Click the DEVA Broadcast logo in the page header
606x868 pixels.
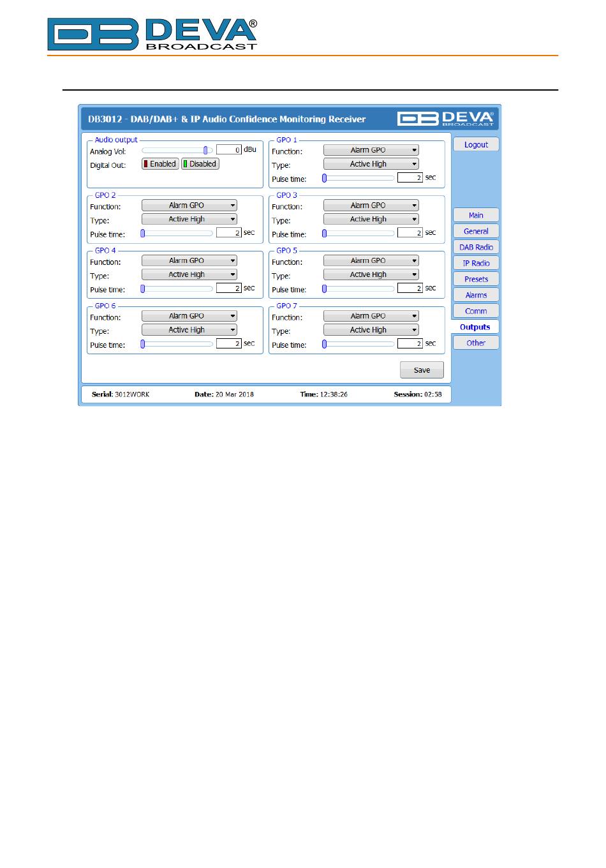click(152, 34)
